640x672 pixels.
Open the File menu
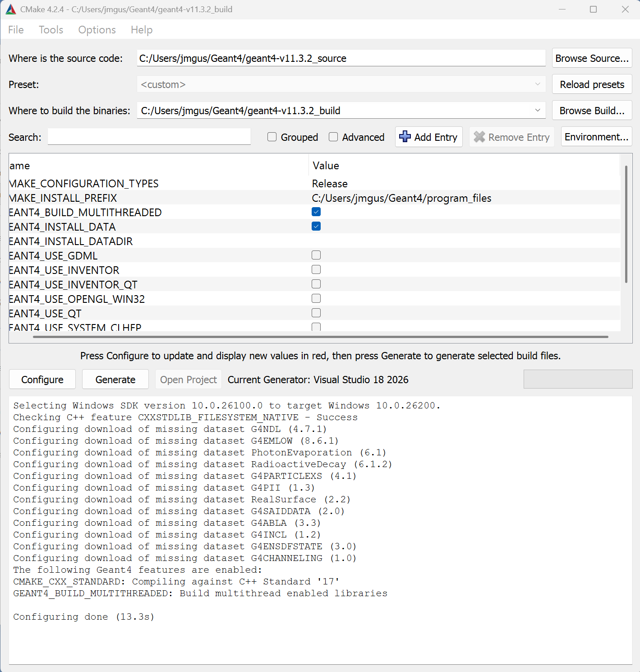point(16,30)
